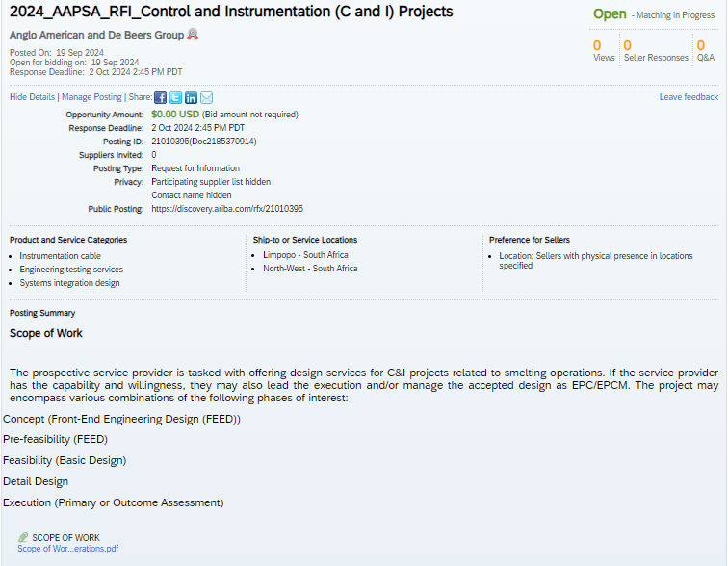The height and width of the screenshot is (566, 728).
Task: Click the Posting Summary heading
Action: coord(42,313)
